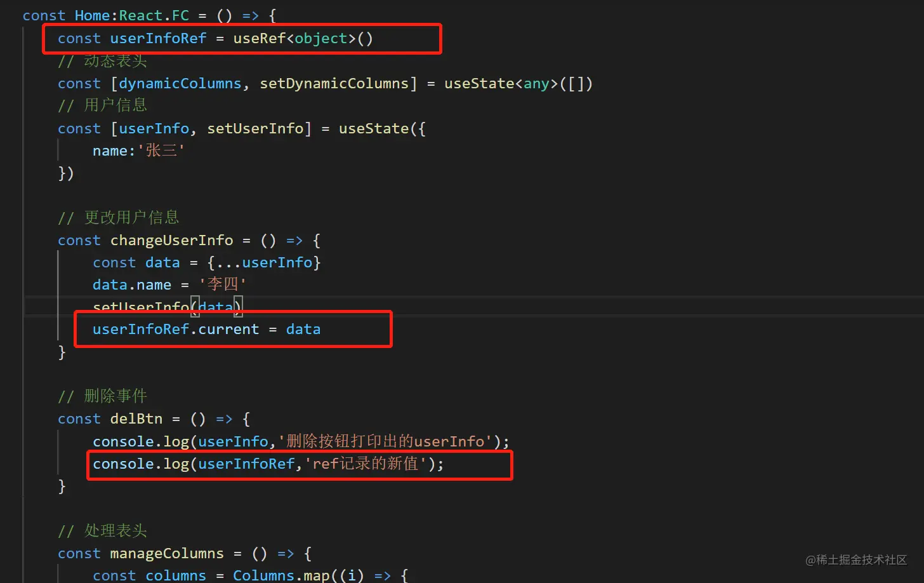This screenshot has width=924, height=583.
Task: Click the '// 更改用户信息' comment
Action: click(x=119, y=217)
